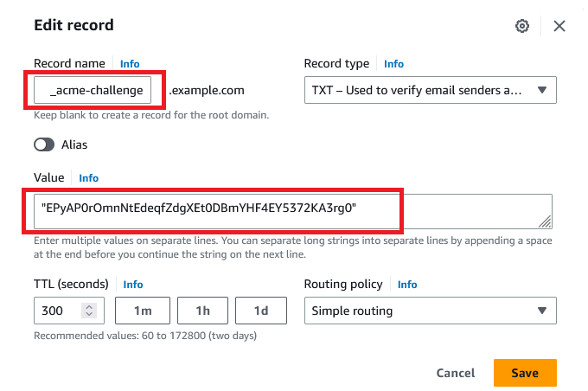Click the Record name input field
This screenshot has width=588, height=391.
click(x=93, y=90)
